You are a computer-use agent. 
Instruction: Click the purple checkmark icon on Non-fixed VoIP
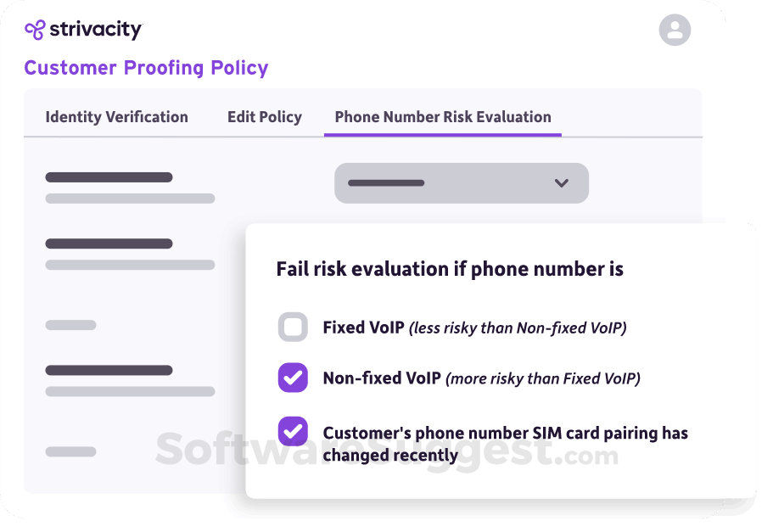pyautogui.click(x=292, y=378)
